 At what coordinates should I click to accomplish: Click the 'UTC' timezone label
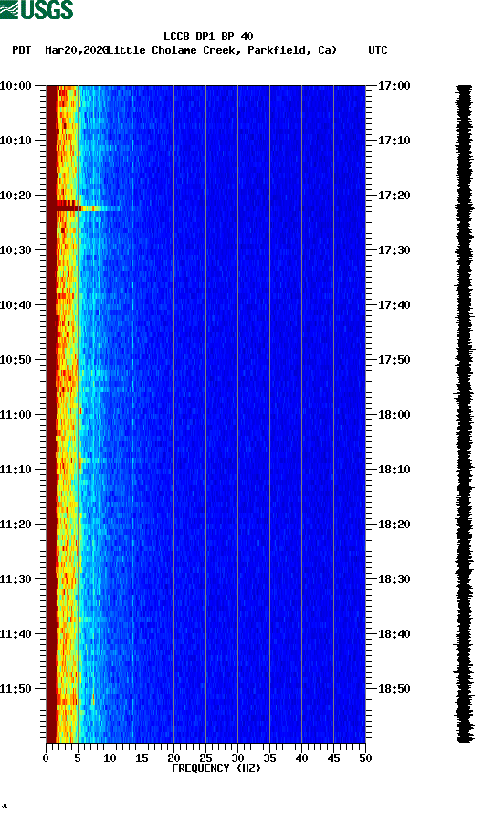[x=378, y=50]
